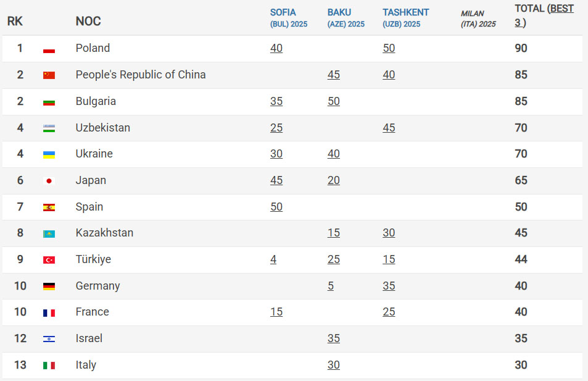Click the Spain flag icon

click(49, 207)
